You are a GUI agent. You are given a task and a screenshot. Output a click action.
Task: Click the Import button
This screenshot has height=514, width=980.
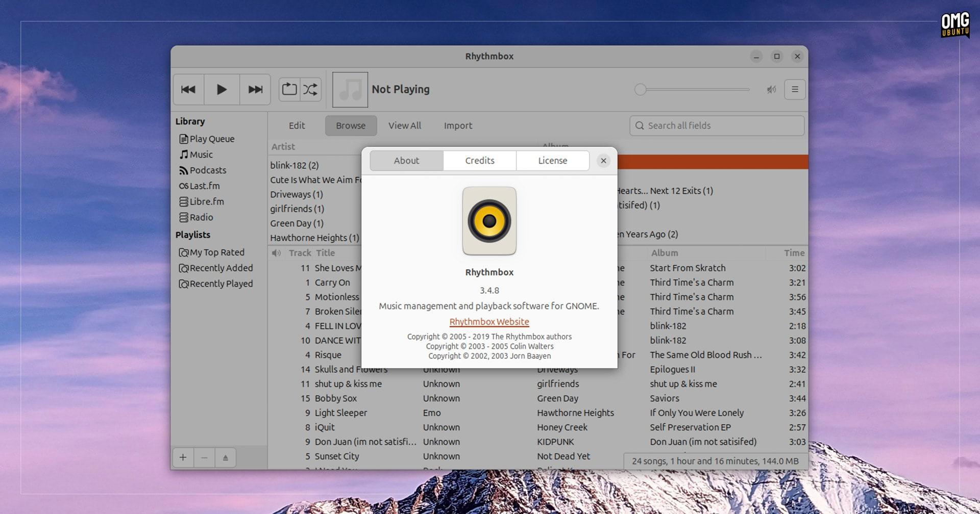[458, 126]
